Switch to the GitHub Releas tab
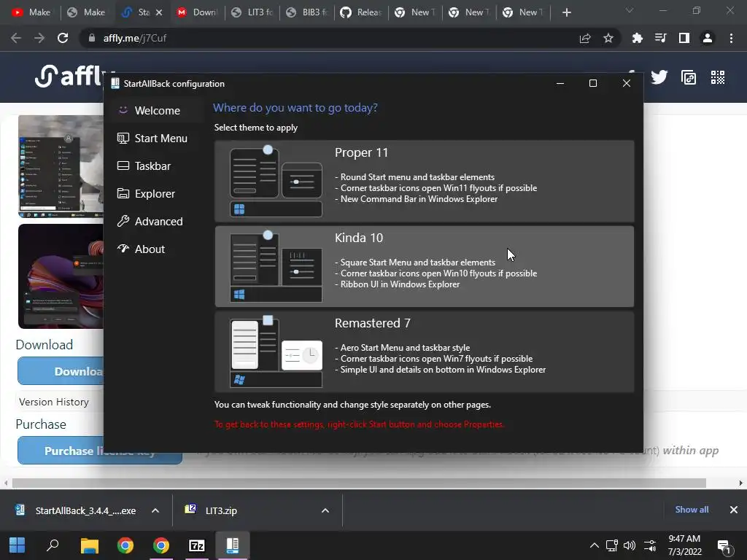This screenshot has width=747, height=560. tap(362, 12)
